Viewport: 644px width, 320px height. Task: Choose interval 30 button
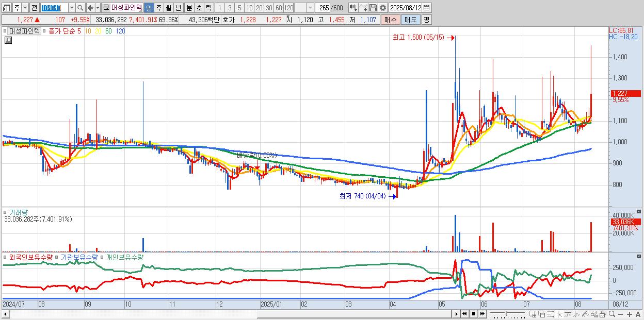coord(269,8)
